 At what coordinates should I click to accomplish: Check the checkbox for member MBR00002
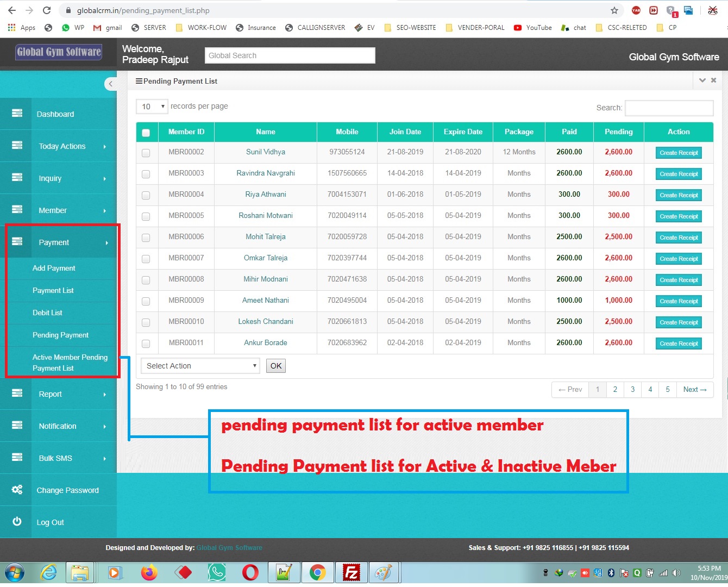pos(146,152)
